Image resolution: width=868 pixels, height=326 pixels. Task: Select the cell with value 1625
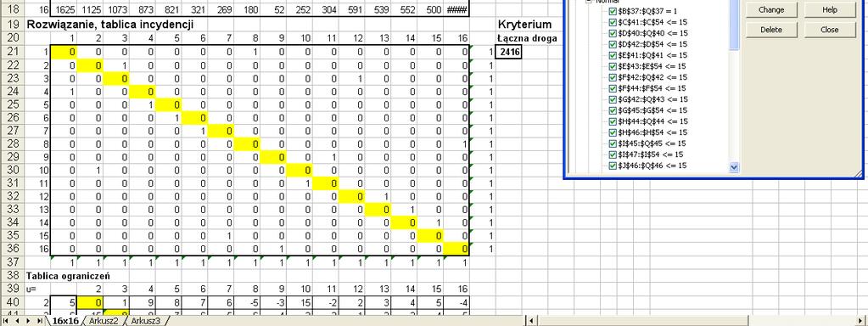(64, 10)
